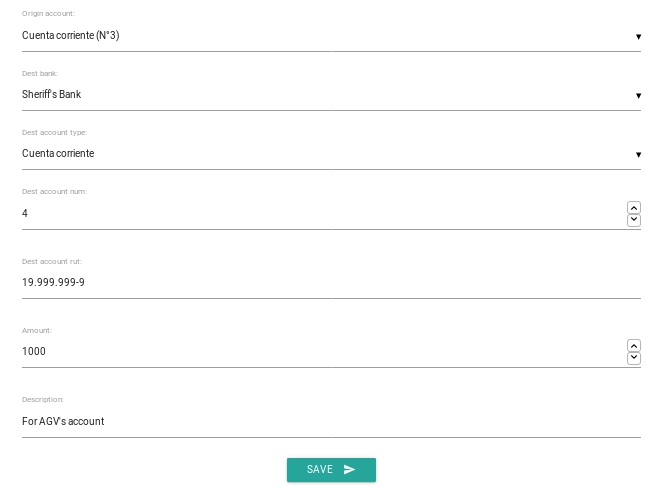Submit the form with the SAVE button
Viewport: 655px width, 487px height.
coord(331,470)
